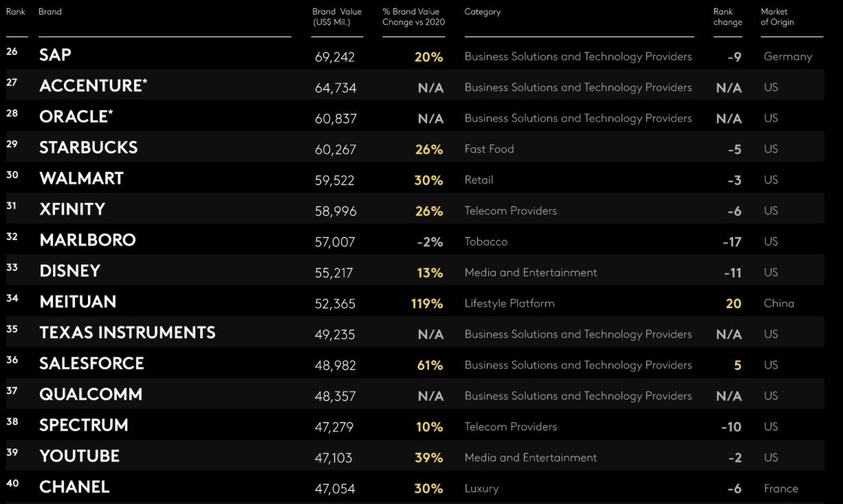Click the Rank change column header
Screen dimensions: 843x504
(727, 17)
